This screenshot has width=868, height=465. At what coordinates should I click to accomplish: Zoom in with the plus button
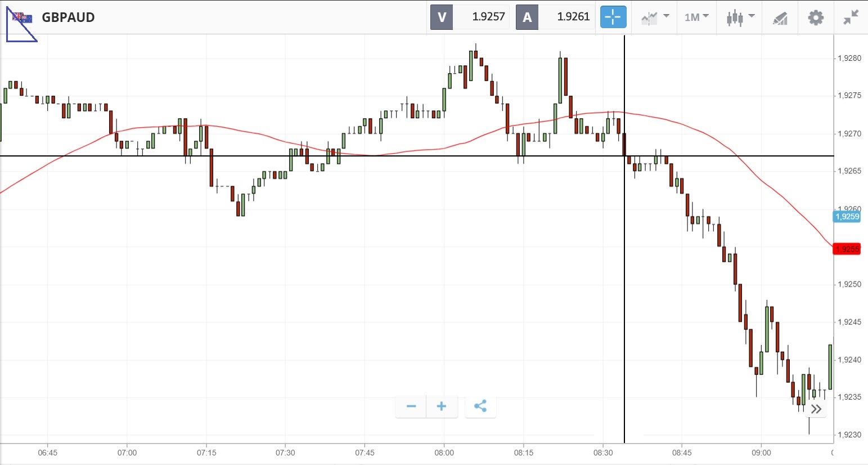[x=442, y=406]
